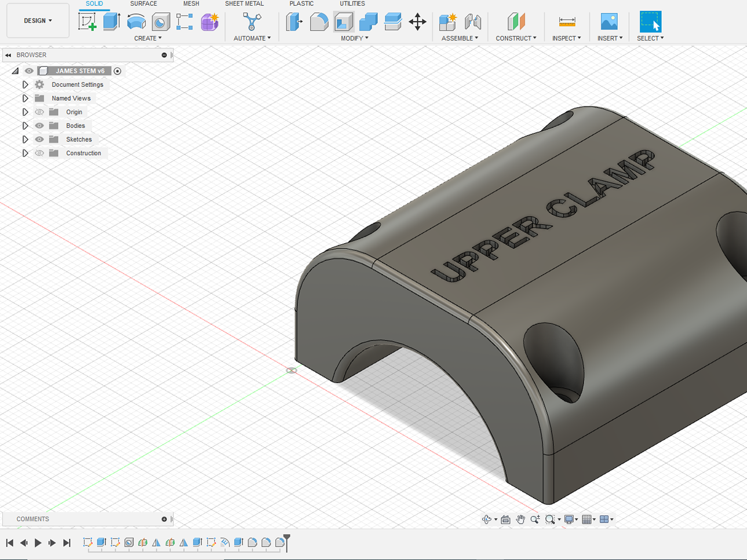Screen dimensions: 747x560
Task: Hide the Sketches folder via eye icon
Action: [39, 140]
